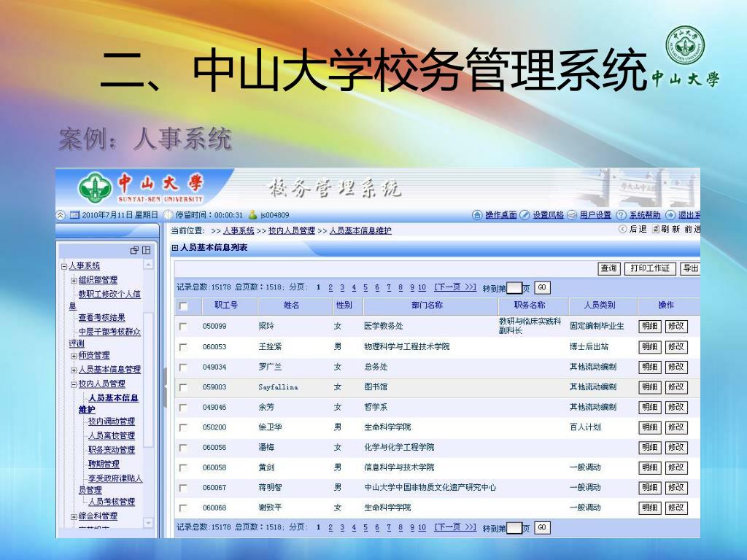Click the 导出 button
Viewport: 747px width, 560px height.
coord(690,268)
